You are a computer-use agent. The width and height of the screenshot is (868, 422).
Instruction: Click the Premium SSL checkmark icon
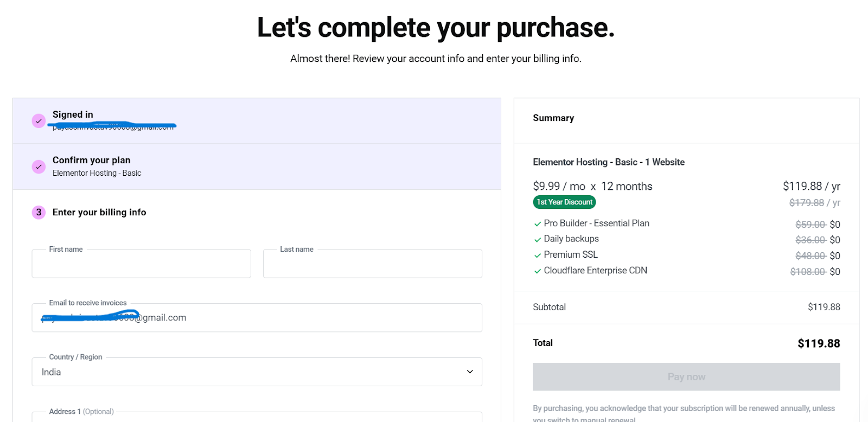537,255
